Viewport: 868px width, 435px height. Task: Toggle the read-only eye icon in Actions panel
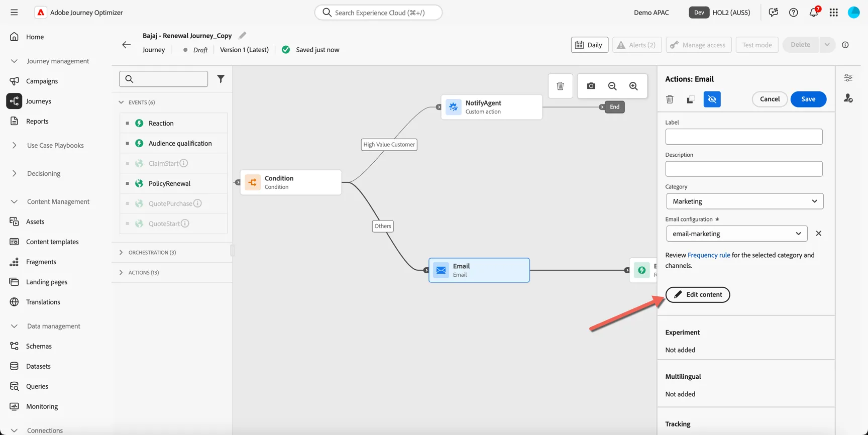[712, 99]
